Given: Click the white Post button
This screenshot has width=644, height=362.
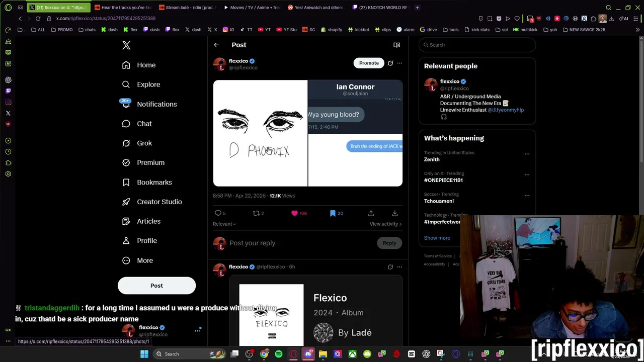Looking at the screenshot, I should click(x=156, y=286).
